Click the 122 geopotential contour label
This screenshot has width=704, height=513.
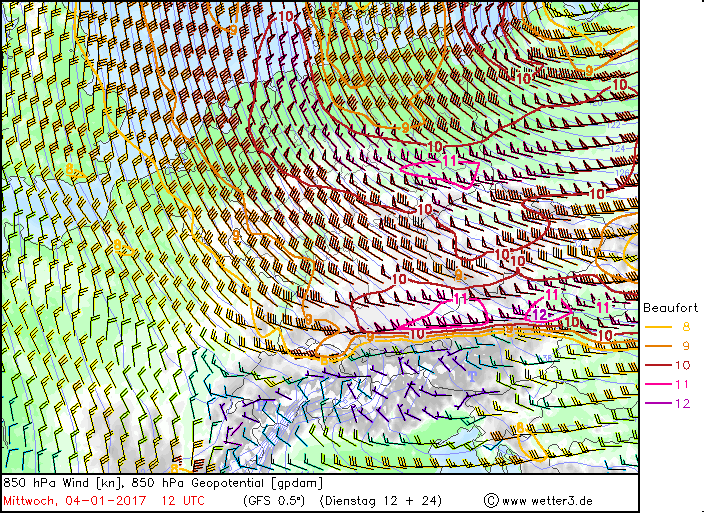613,125
